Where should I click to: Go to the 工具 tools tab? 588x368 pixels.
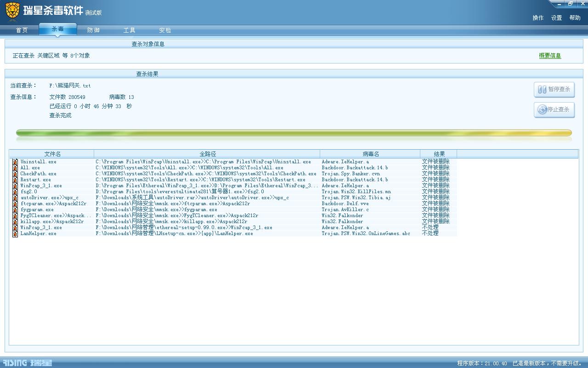pyautogui.click(x=129, y=30)
